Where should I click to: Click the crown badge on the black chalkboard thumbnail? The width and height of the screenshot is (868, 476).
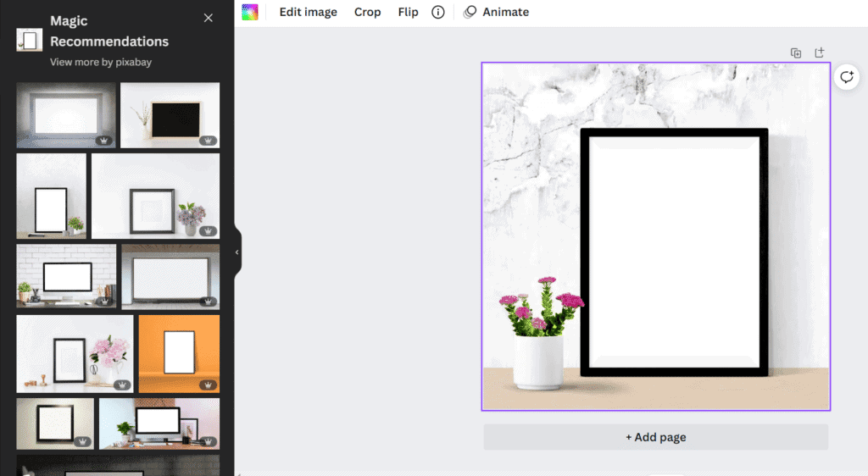209,141
